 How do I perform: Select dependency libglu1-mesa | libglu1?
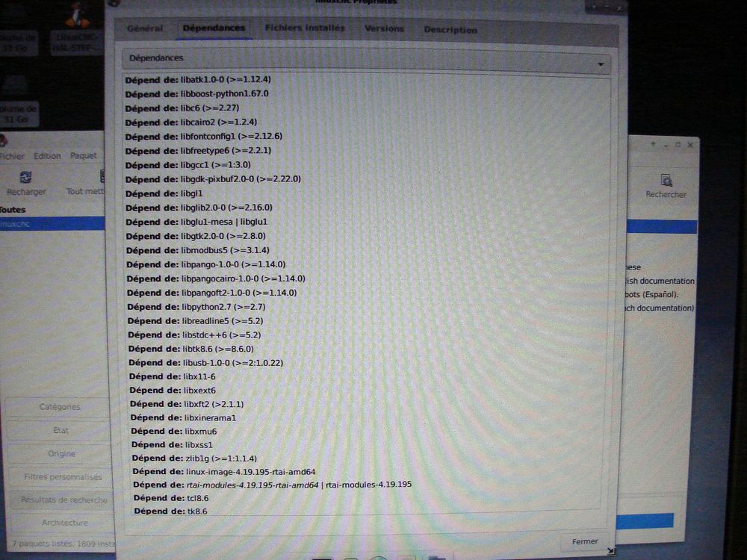point(196,222)
